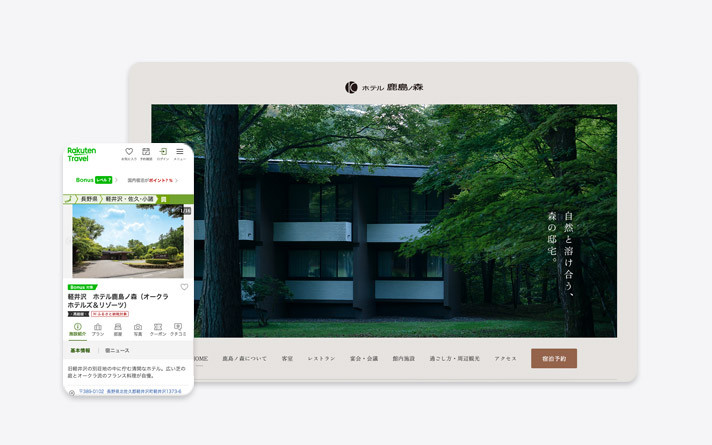The height and width of the screenshot is (445, 712).
Task: Click the 軽井沢・佐久・小諸 breadcrumb link
Action: coord(131,199)
